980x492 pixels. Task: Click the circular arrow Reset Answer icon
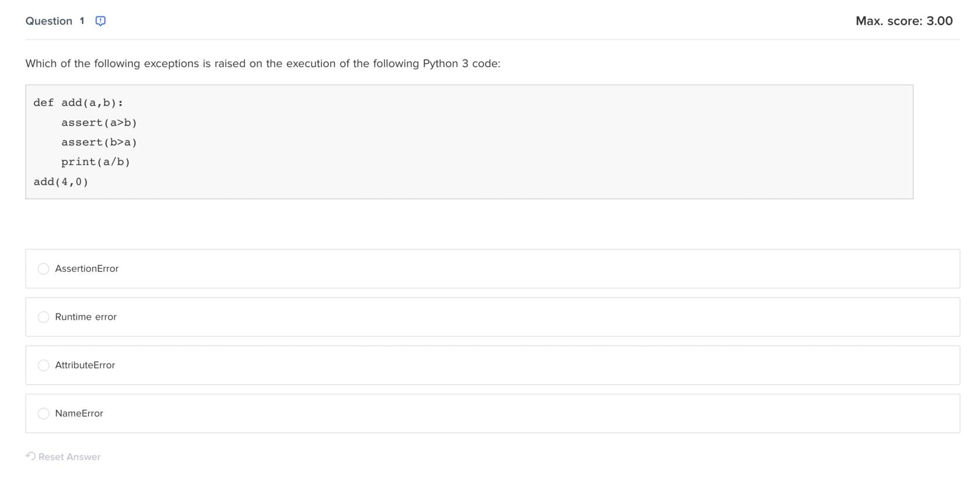pyautogui.click(x=31, y=456)
